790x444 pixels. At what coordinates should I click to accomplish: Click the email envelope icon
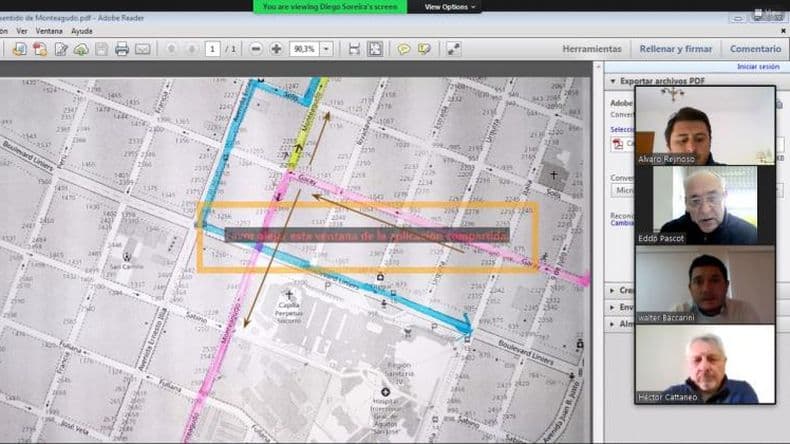[143, 49]
